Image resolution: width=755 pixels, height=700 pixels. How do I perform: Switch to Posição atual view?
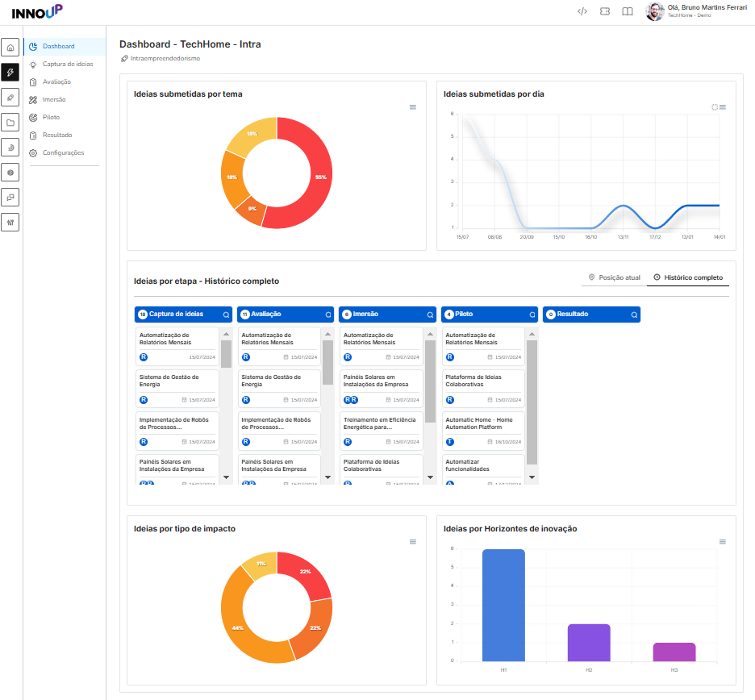(x=614, y=277)
